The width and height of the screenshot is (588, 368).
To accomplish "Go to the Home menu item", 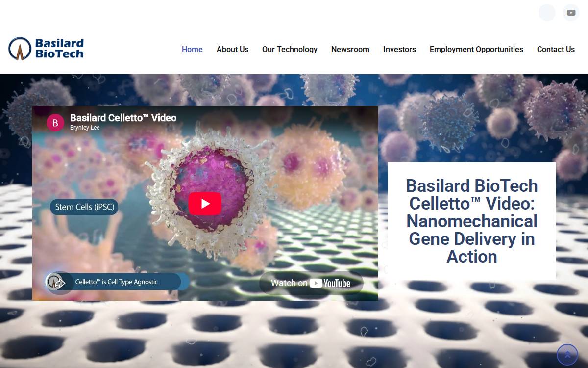I will [x=192, y=49].
